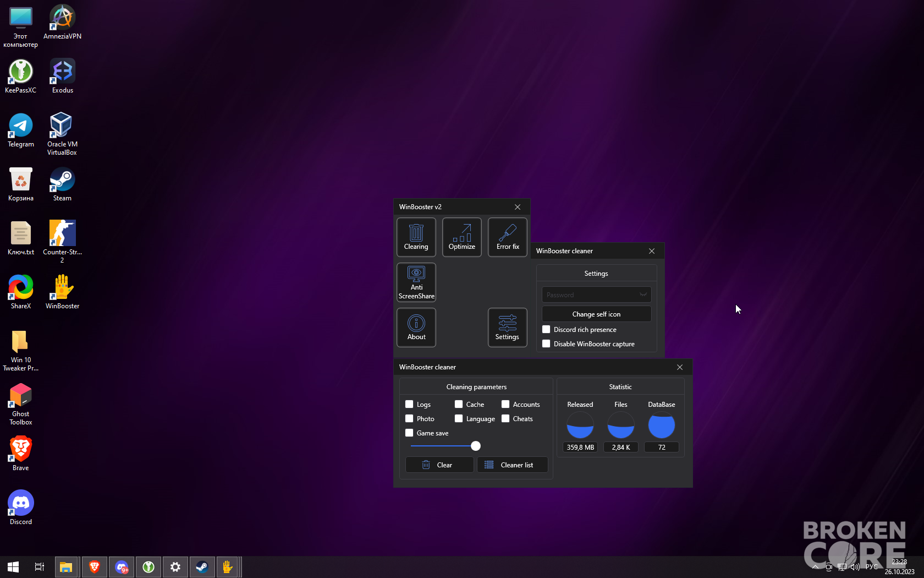Select the WinBooster desktop shortcut

pos(62,292)
